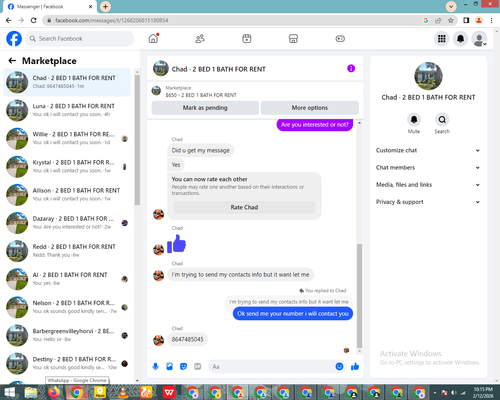Open the Al conversation
The height and width of the screenshot is (400, 500).
click(x=67, y=279)
